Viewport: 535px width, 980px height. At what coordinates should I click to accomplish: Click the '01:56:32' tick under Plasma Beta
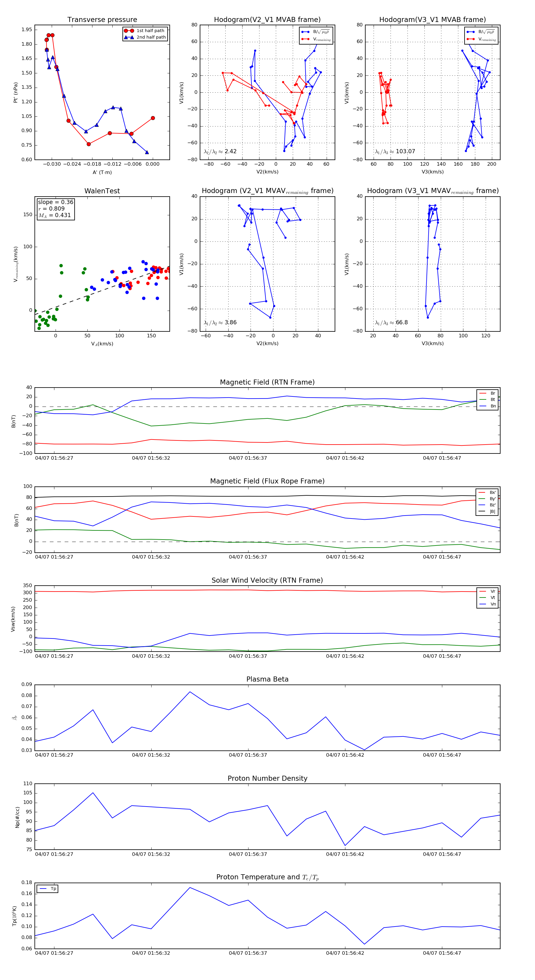coord(151,755)
